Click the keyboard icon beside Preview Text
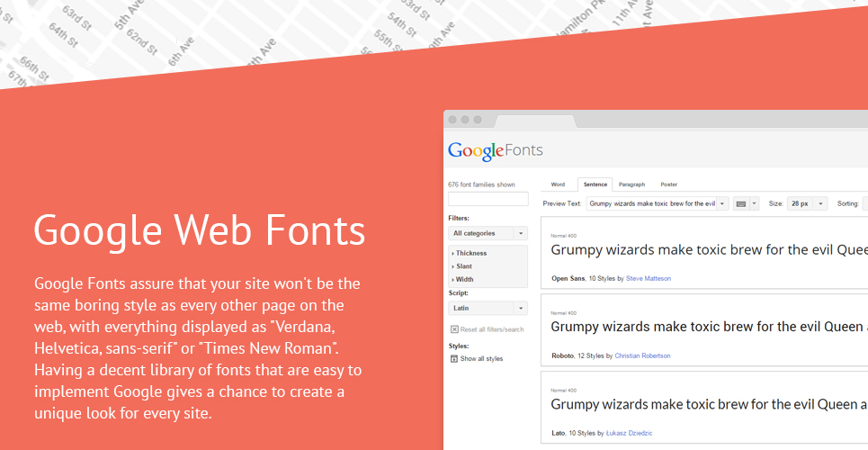This screenshot has height=450, width=868. pos(740,204)
